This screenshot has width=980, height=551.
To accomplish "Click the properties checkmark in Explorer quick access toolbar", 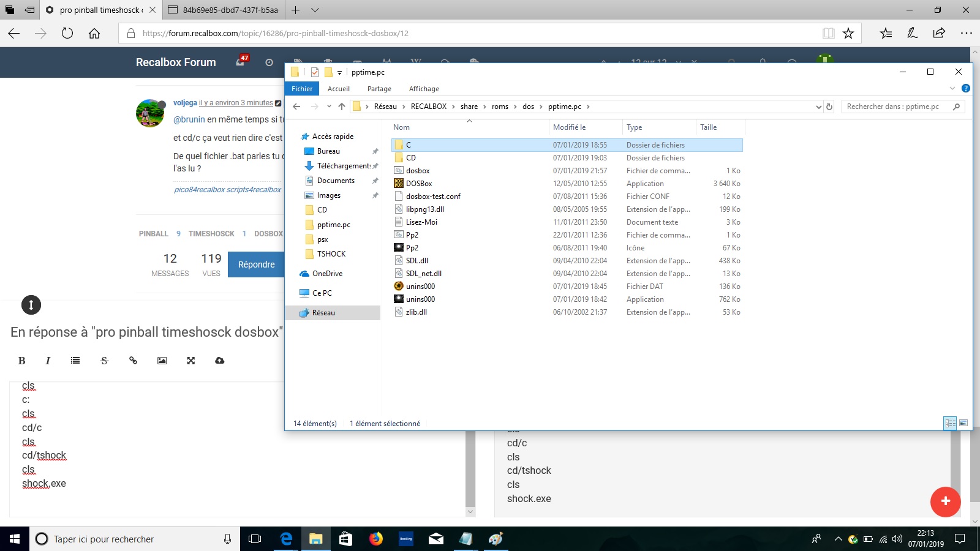I will point(314,72).
